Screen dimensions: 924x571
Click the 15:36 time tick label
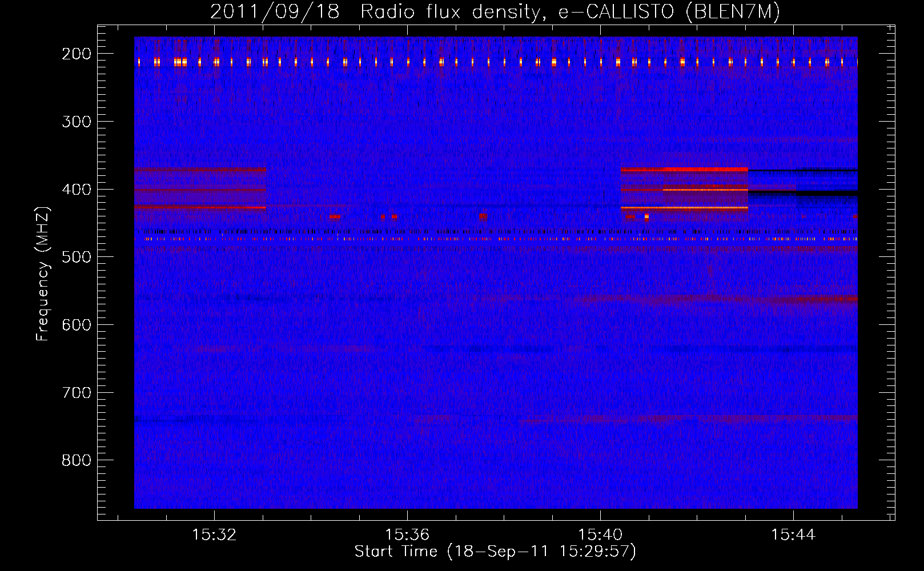tap(407, 535)
